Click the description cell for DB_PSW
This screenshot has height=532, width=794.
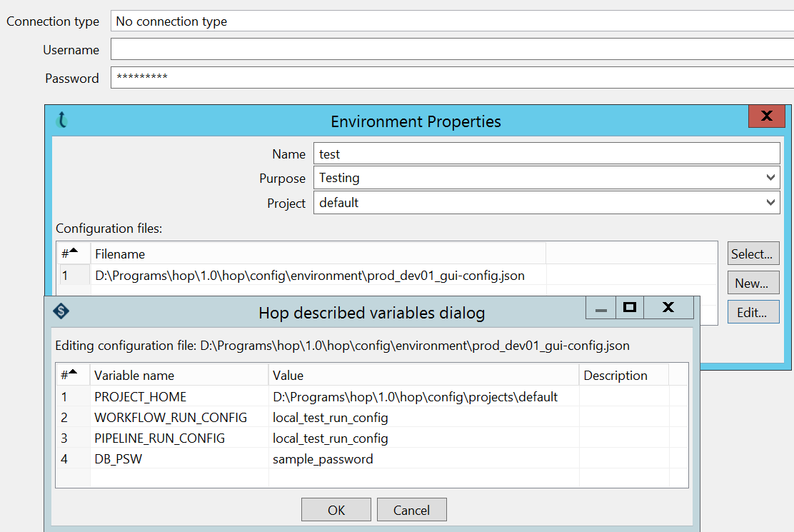click(x=624, y=458)
